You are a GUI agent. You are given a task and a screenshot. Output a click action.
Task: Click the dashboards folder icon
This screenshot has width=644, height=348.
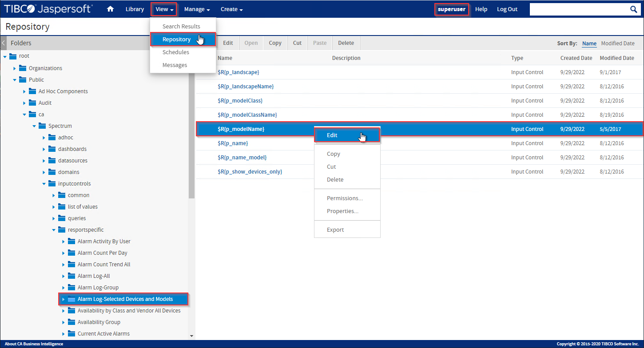point(52,149)
